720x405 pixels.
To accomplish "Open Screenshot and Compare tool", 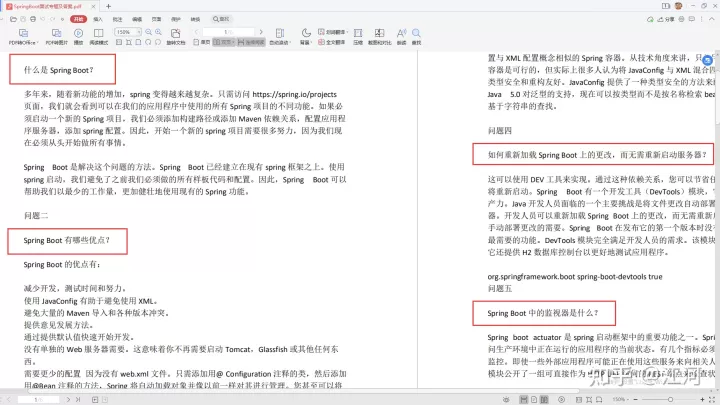I will [x=379, y=37].
